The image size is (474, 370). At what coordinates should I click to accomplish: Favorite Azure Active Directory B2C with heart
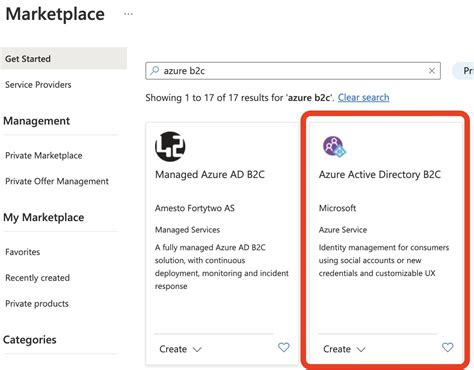coord(447,347)
